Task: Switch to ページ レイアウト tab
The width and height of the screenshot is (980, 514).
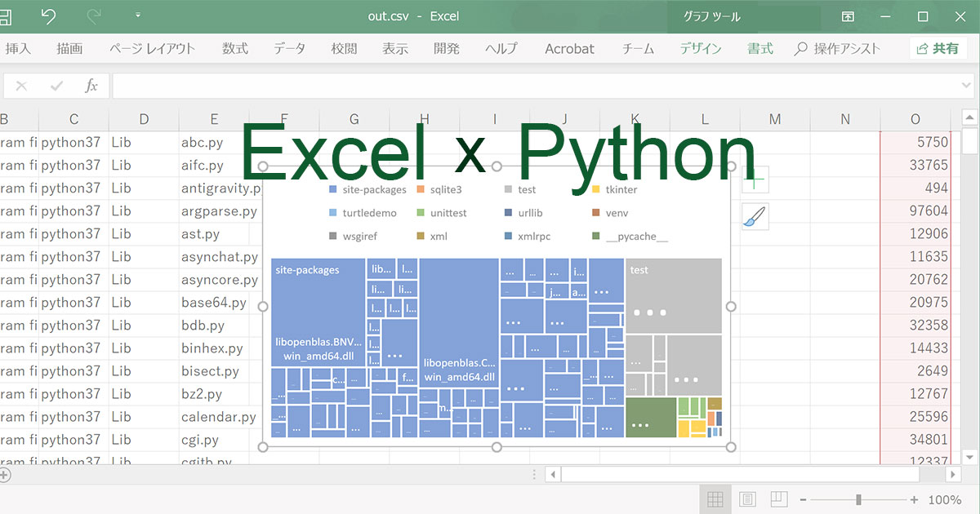Action: [152, 49]
